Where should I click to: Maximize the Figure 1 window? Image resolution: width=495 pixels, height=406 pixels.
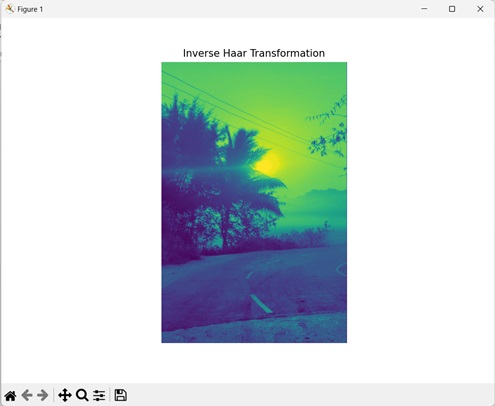452,9
